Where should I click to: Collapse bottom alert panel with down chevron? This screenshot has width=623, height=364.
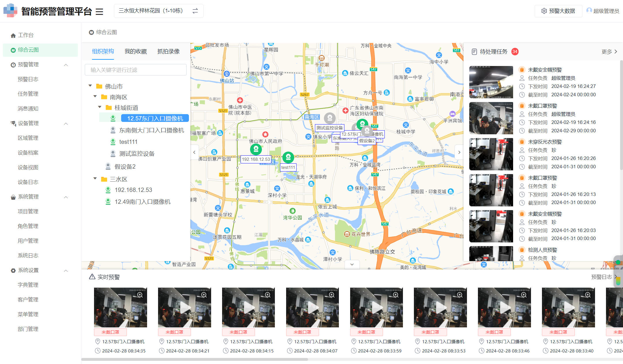click(x=352, y=264)
